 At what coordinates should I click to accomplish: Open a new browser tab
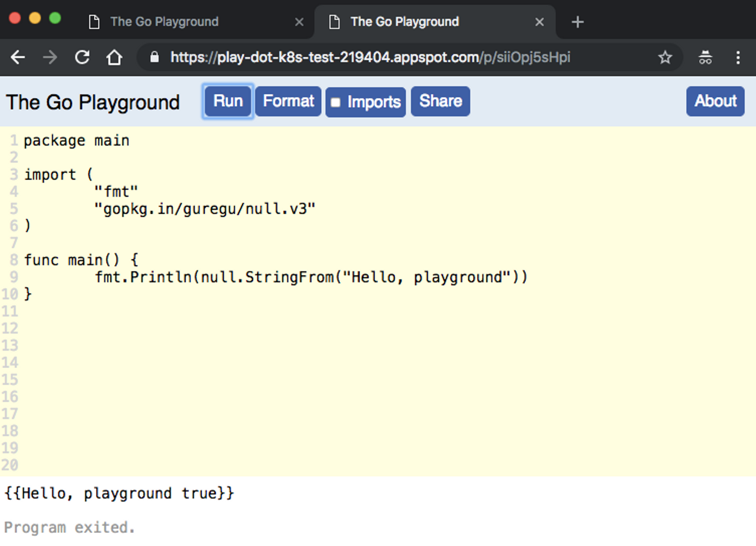tap(577, 22)
